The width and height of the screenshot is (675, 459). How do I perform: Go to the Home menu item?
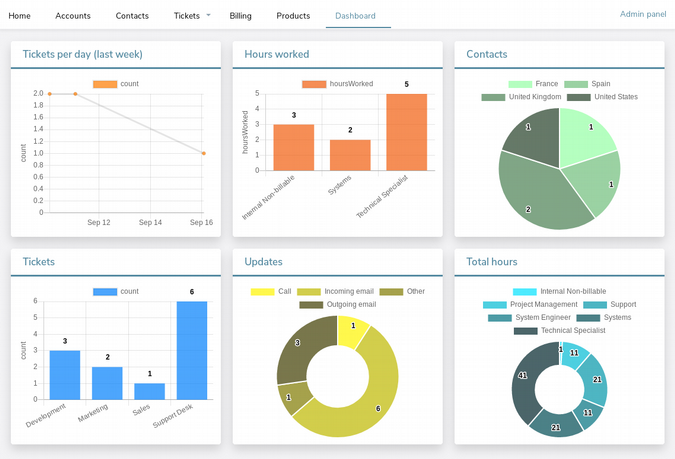(20, 16)
